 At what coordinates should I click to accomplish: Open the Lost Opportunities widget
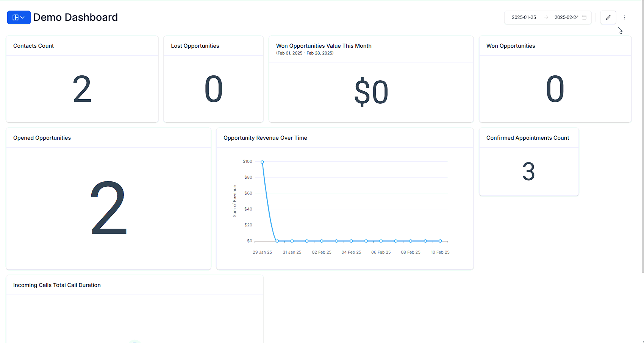(x=195, y=46)
